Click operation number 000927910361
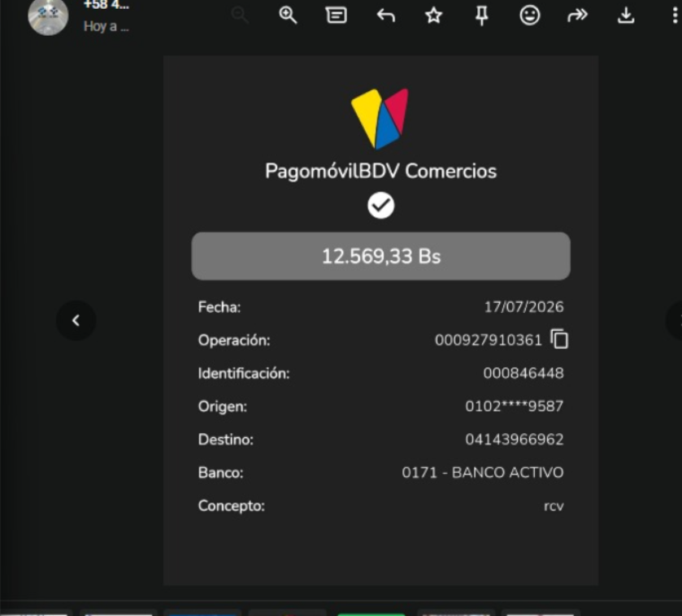Screen dimensions: 682x616 tap(489, 340)
